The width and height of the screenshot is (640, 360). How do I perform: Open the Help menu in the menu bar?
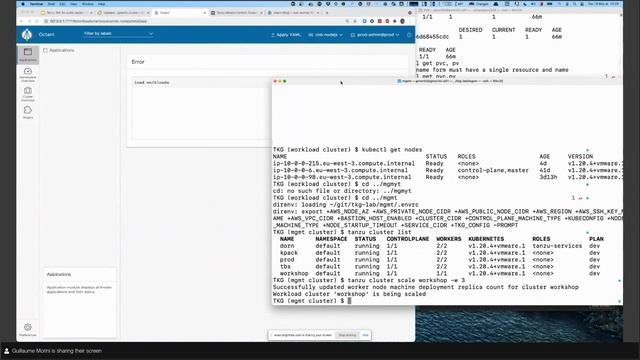[102, 4]
